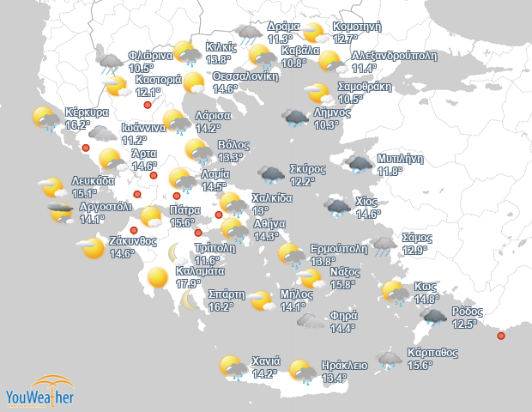Click the red marker left of Χαλκίδα icon
This screenshot has width=532, height=412.
point(219,215)
